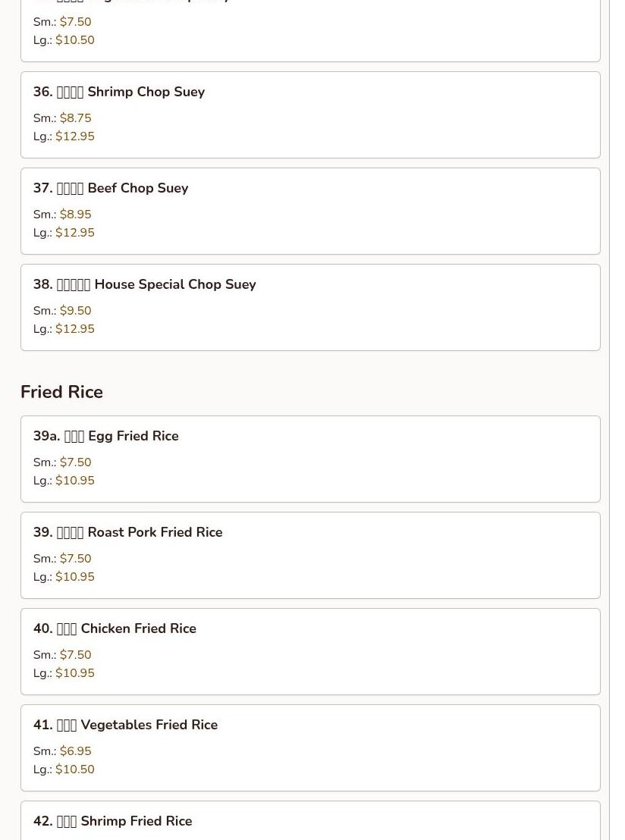This screenshot has height=840, width=625.
Task: Click the large $12.95 Shrimp Chop Suey price
Action: [x=74, y=136]
